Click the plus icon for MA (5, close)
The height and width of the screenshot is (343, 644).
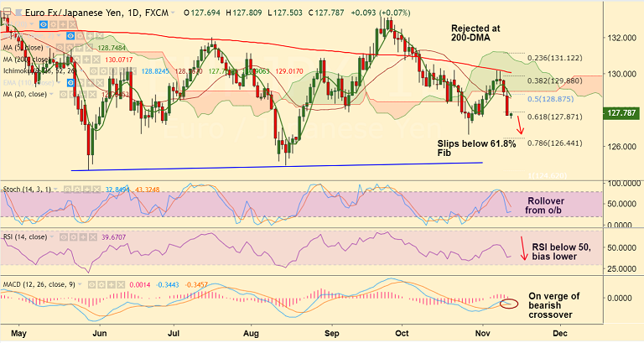pos(80,48)
